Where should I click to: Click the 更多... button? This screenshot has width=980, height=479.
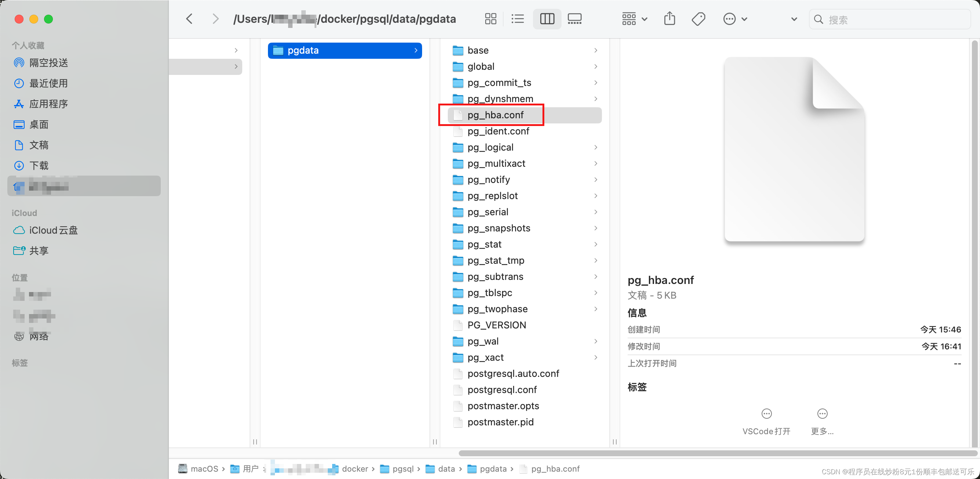point(822,421)
